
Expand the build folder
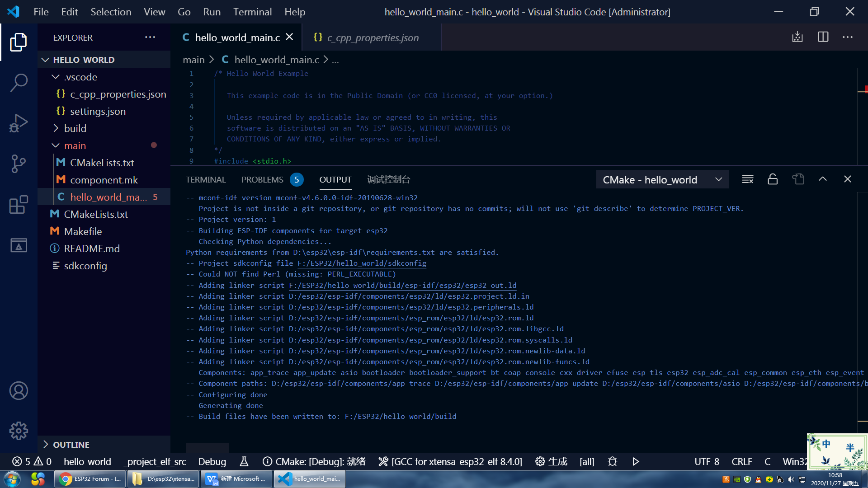(104, 128)
